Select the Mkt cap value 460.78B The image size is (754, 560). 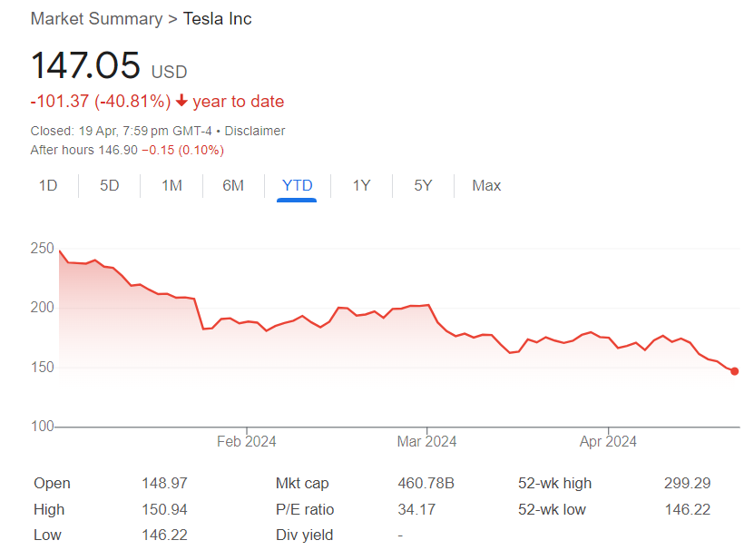coord(425,483)
